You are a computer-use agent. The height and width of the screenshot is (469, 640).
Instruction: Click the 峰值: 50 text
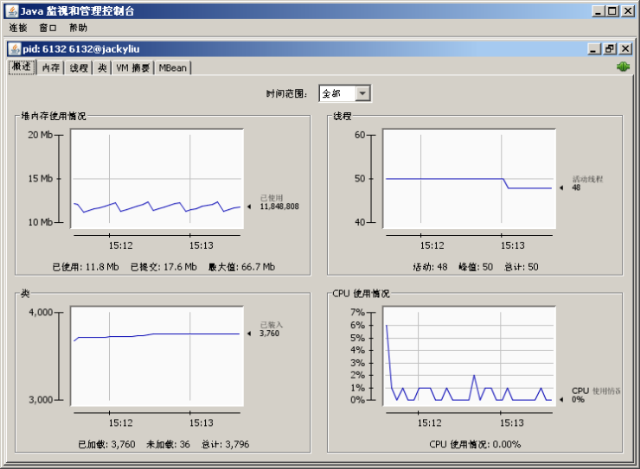pyautogui.click(x=476, y=267)
